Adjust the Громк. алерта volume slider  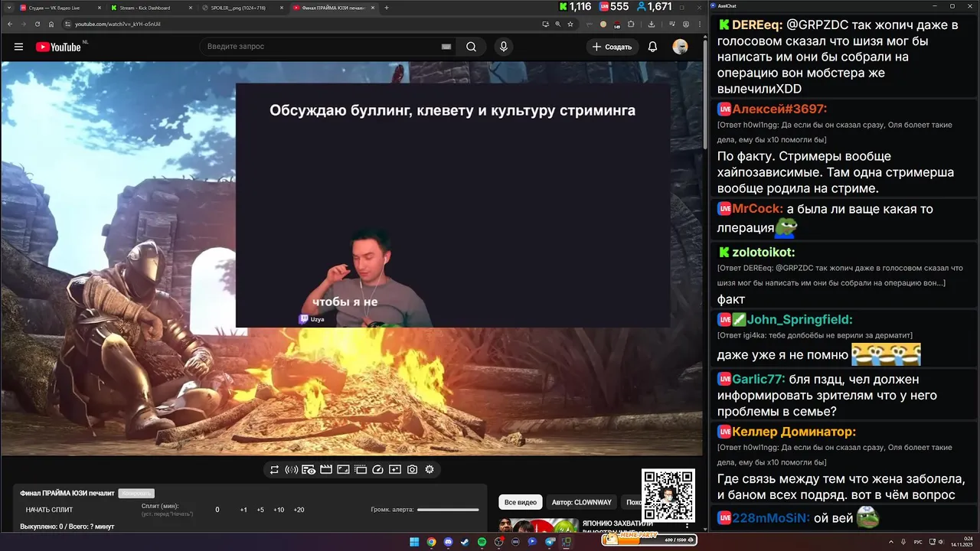pos(448,510)
